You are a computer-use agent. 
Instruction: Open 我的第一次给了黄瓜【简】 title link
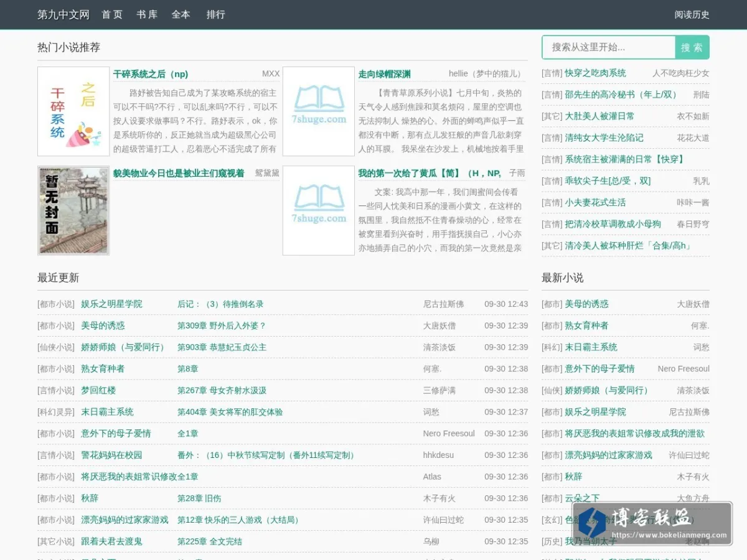430,173
